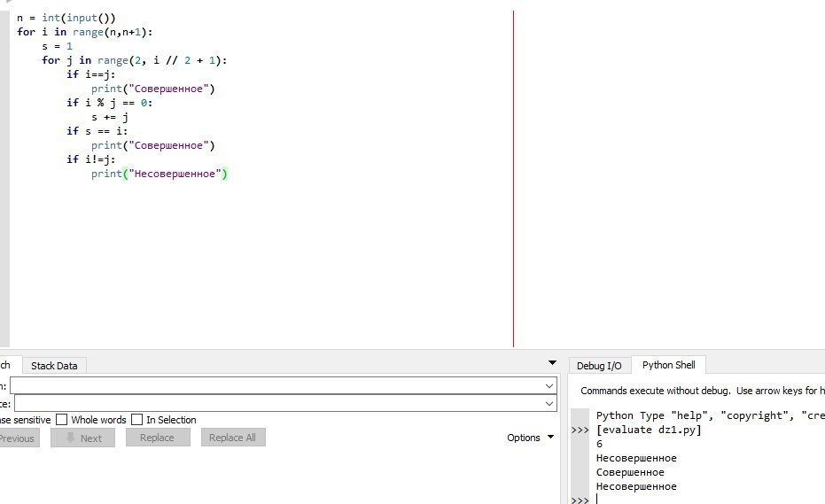Open the search panel's triangle menu
This screenshot has height=504, width=825.
(553, 363)
